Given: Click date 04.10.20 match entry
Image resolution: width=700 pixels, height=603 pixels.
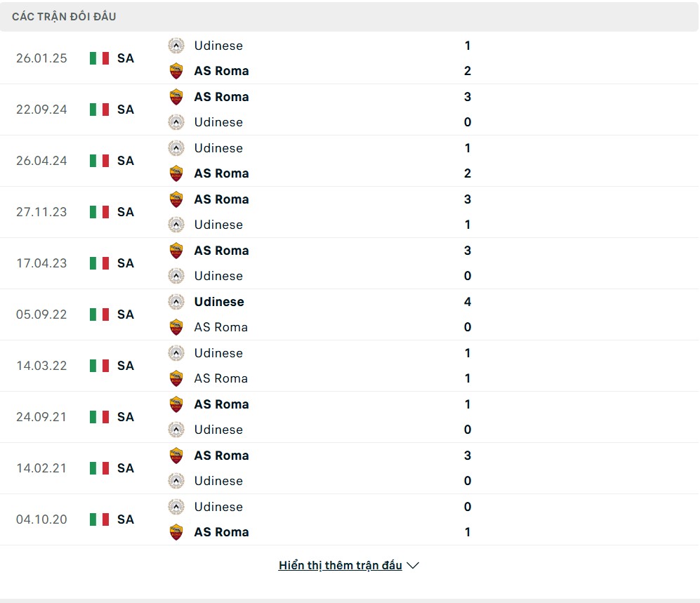Looking at the screenshot, I should tap(41, 519).
